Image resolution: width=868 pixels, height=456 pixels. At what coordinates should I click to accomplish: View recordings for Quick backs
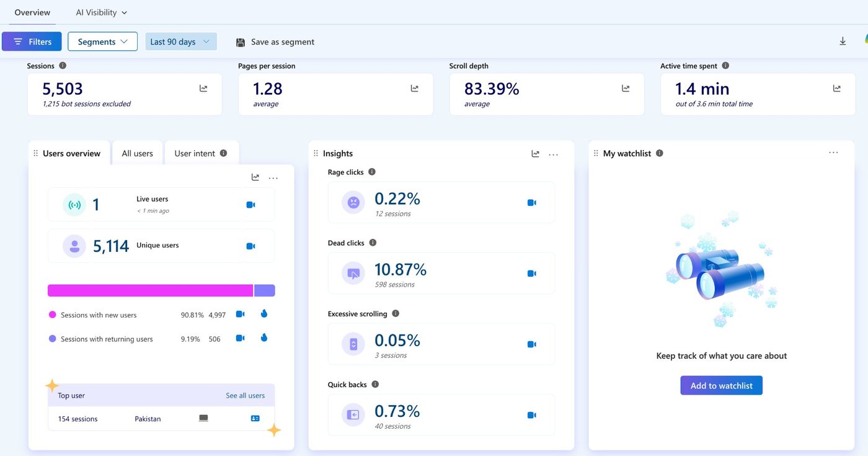coord(531,415)
